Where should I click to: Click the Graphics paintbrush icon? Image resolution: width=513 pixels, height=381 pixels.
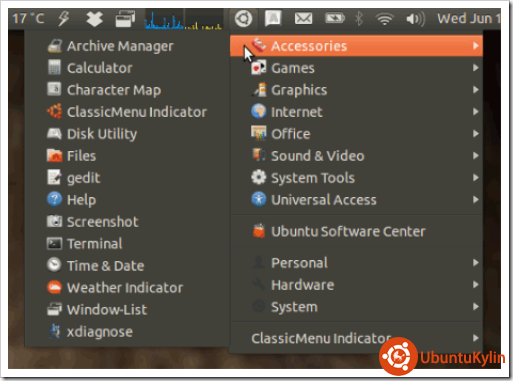(259, 89)
